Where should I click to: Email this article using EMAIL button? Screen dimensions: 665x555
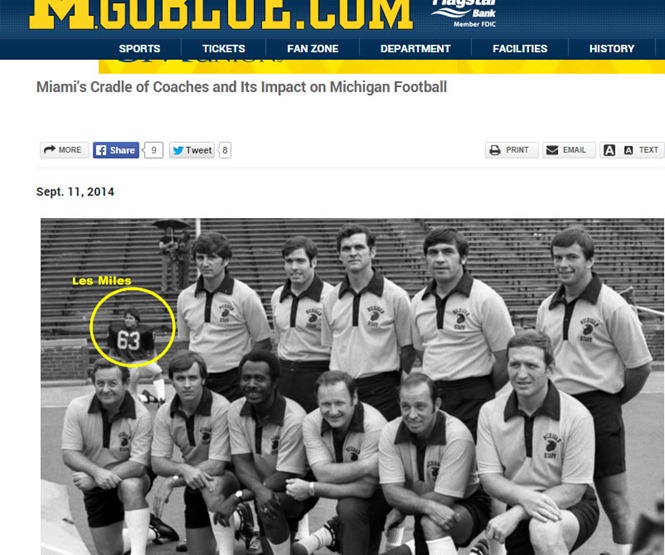[569, 150]
